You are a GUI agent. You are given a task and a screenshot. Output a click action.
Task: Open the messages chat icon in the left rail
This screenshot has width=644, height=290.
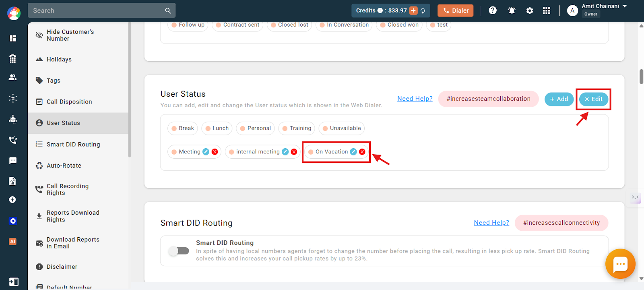(x=13, y=161)
